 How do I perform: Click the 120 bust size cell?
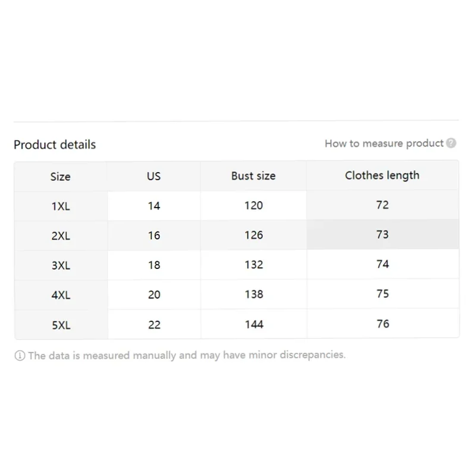254,205
